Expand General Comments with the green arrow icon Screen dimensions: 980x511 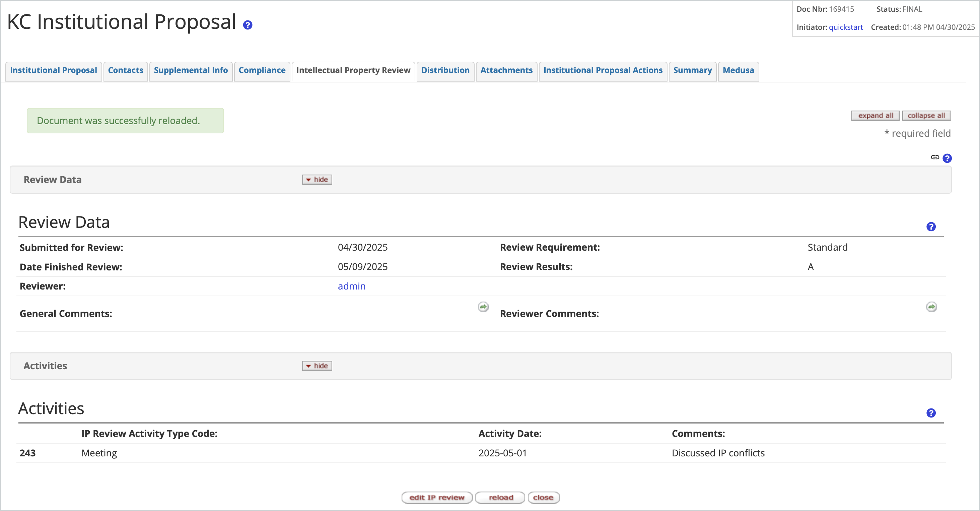coord(483,307)
